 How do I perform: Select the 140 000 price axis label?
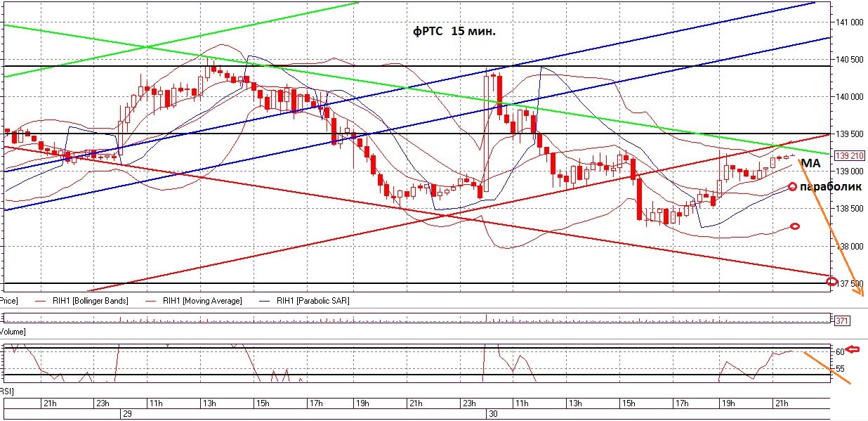850,96
